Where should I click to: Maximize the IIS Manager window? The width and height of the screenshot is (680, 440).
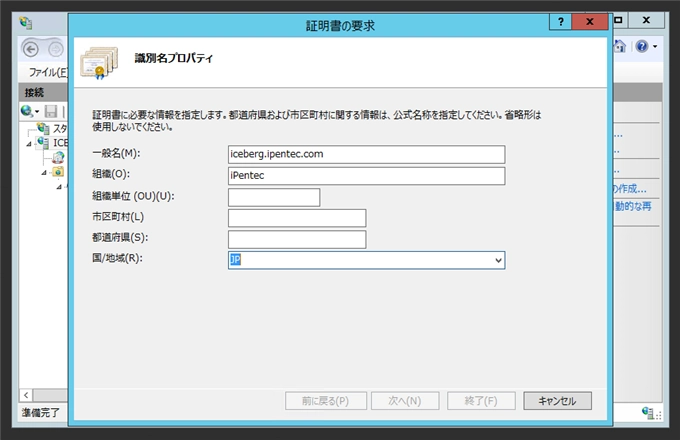[x=618, y=20]
